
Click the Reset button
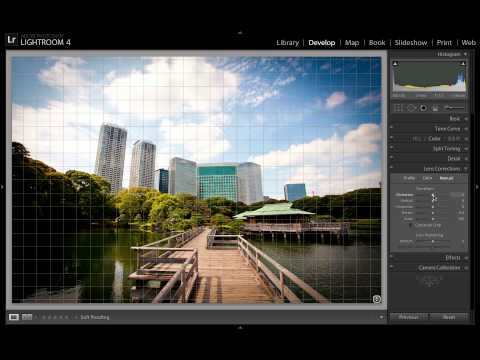point(449,317)
